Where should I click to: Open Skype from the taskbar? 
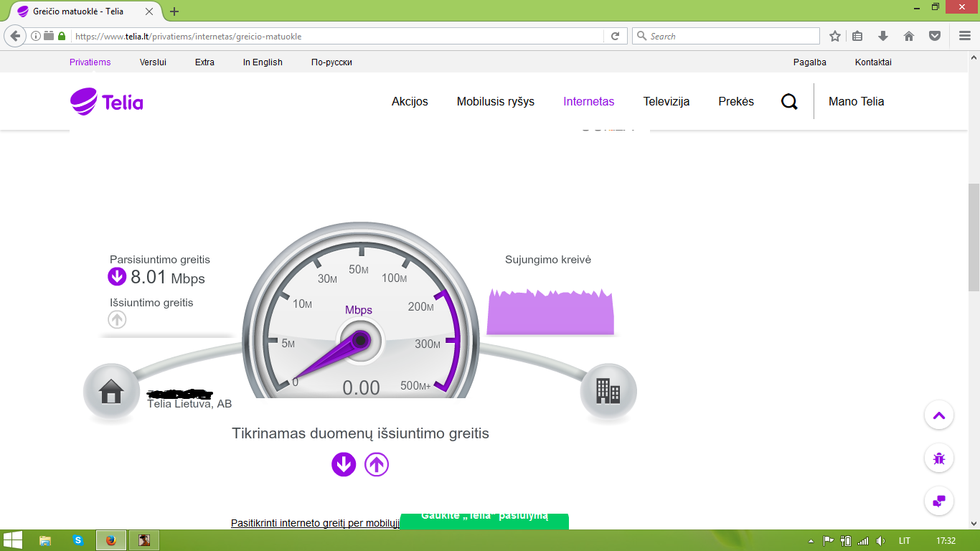[x=78, y=540]
